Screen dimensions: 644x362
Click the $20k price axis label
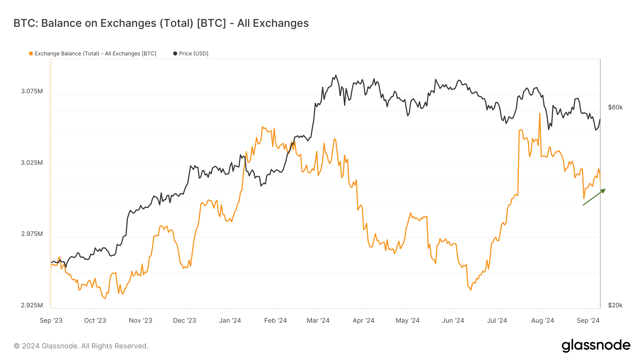(x=615, y=305)
